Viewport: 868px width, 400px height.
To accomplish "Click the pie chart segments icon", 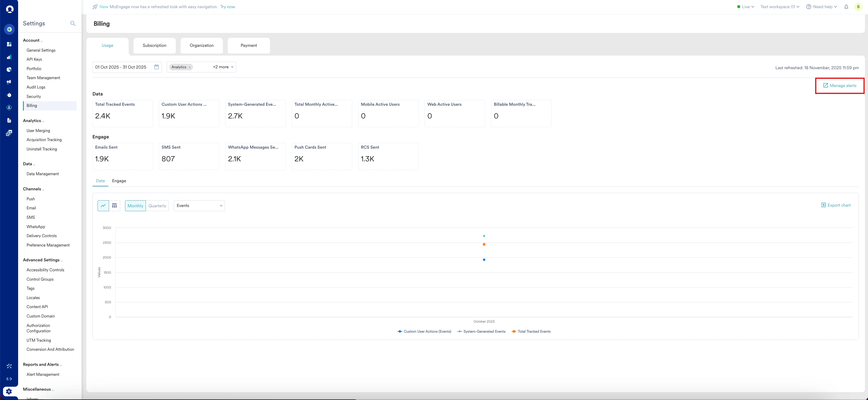I will point(9,69).
